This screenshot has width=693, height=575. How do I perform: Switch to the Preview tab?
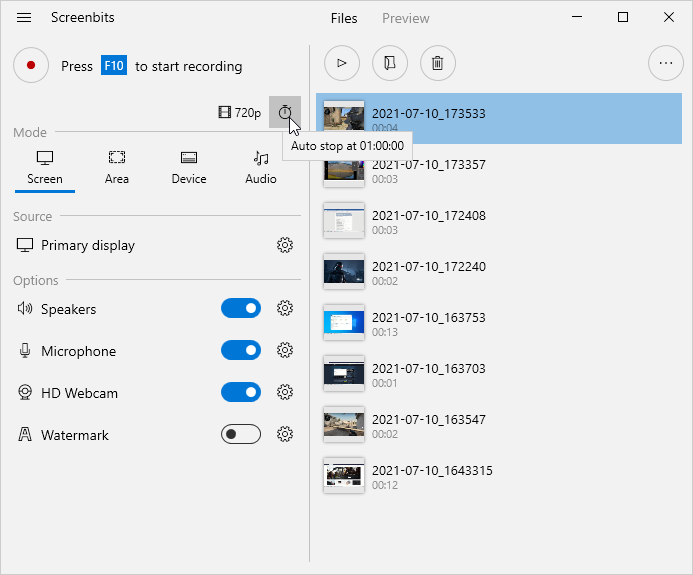coord(405,18)
